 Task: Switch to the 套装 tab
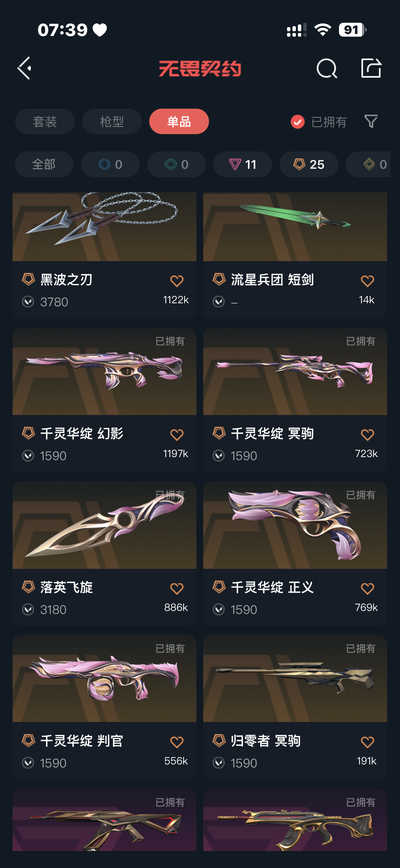[x=44, y=121]
